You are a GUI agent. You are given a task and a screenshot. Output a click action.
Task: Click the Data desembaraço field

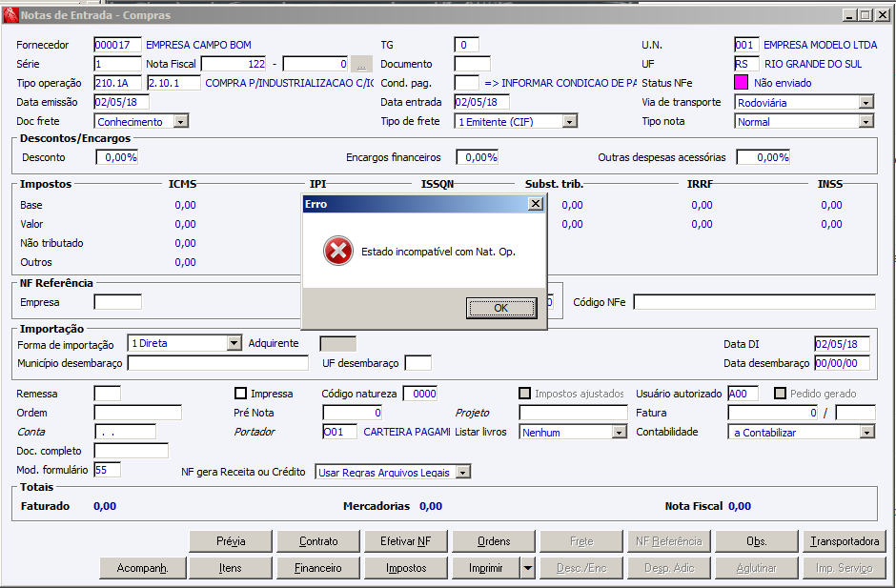(843, 363)
